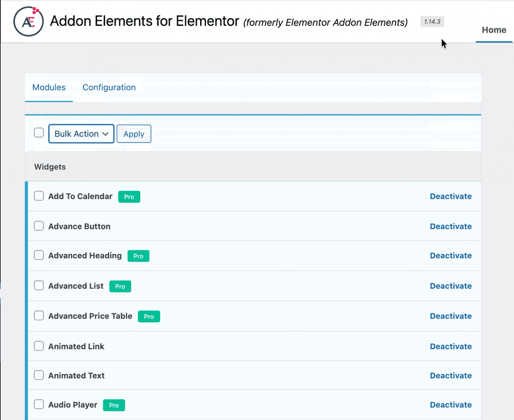Click the AE plugin logo icon
The width and height of the screenshot is (514, 420).
pyautogui.click(x=28, y=21)
